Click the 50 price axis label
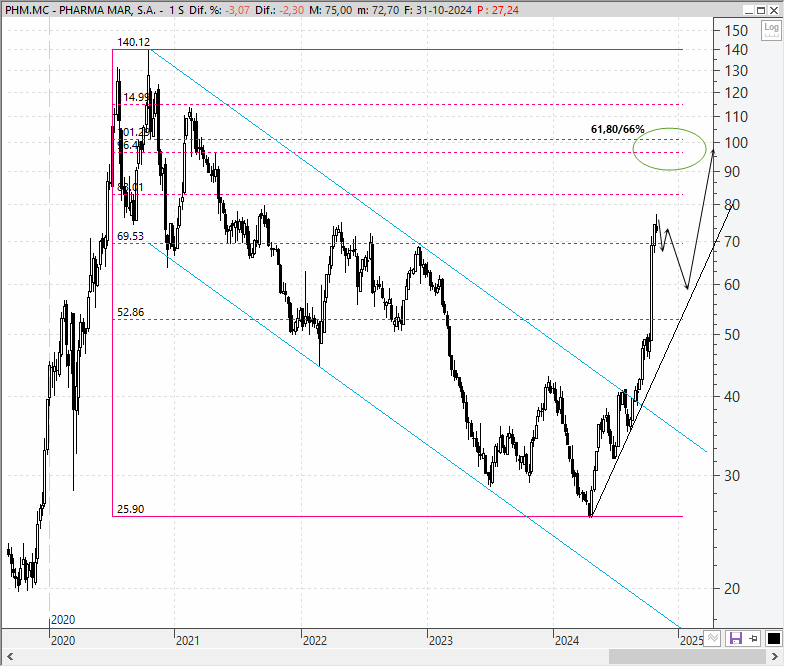 732,335
